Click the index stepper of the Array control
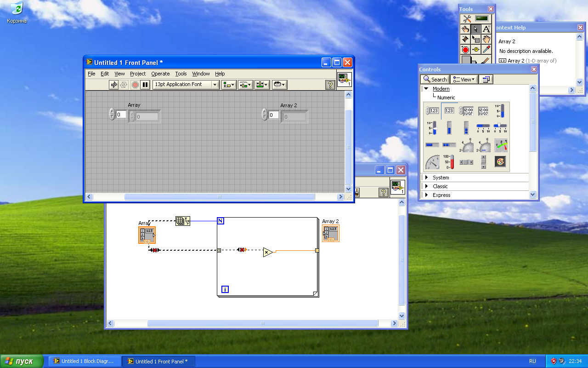This screenshot has height=368, width=588. pos(112,115)
